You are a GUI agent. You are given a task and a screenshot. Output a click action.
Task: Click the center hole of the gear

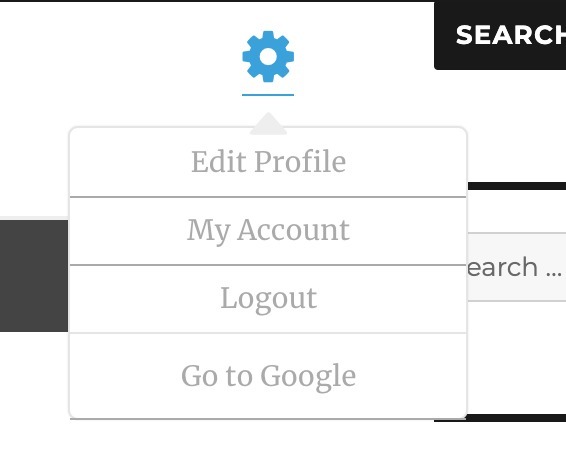point(268,57)
